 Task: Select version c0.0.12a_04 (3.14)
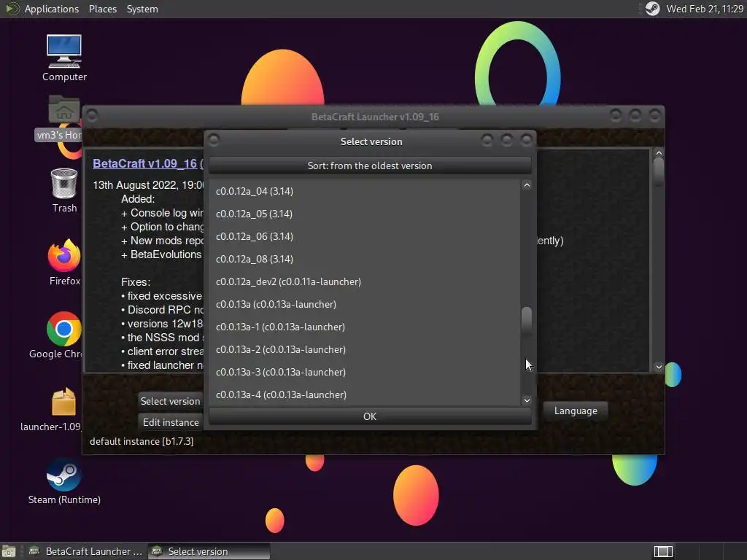(365, 191)
